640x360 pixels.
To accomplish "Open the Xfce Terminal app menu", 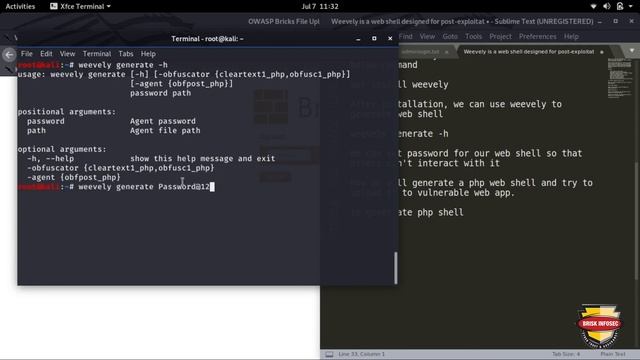I will (80, 6).
